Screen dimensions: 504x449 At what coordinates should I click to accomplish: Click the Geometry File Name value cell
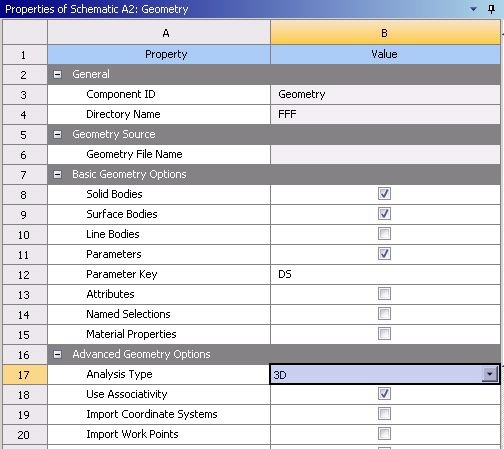coord(385,154)
